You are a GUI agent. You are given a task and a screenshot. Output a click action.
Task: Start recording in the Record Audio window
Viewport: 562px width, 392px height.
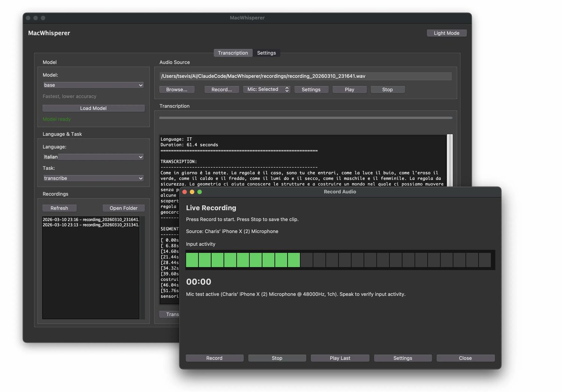[x=214, y=358]
